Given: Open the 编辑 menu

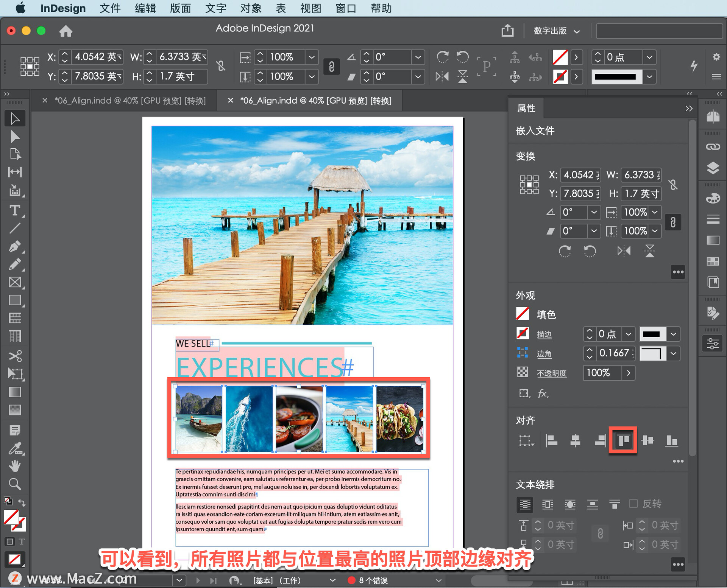Looking at the screenshot, I should point(145,8).
